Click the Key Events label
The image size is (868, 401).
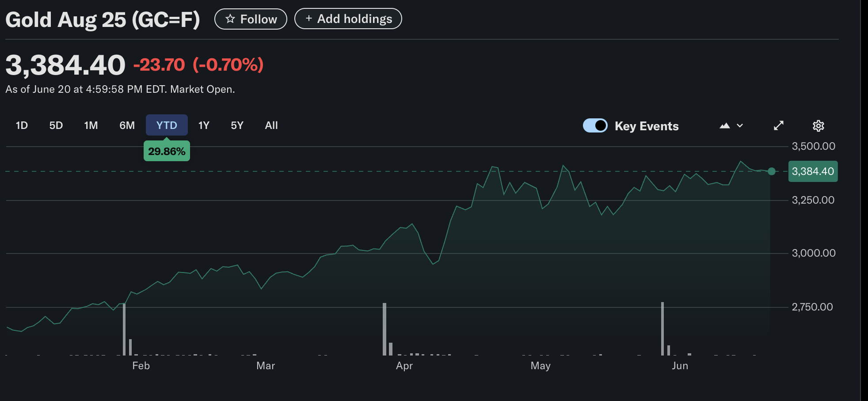(x=647, y=126)
